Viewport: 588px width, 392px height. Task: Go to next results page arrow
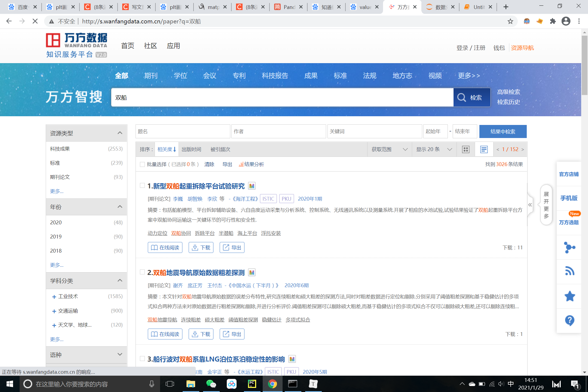tap(522, 149)
